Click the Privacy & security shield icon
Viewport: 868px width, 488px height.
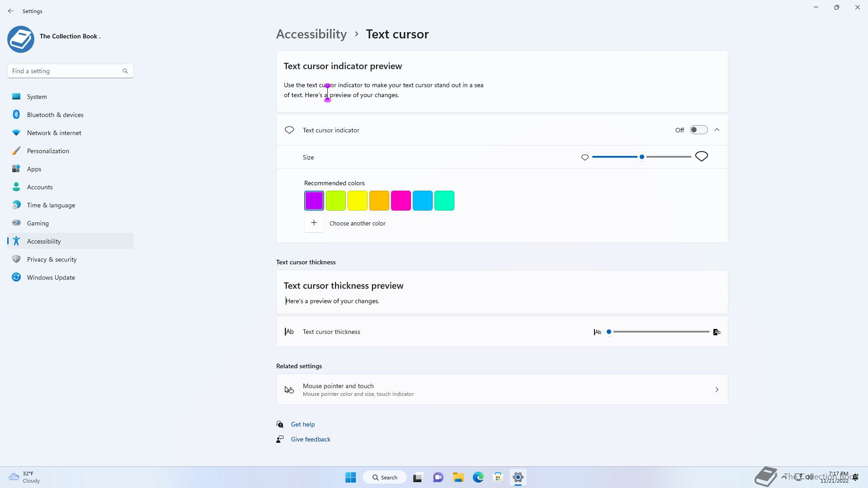tap(16, 259)
